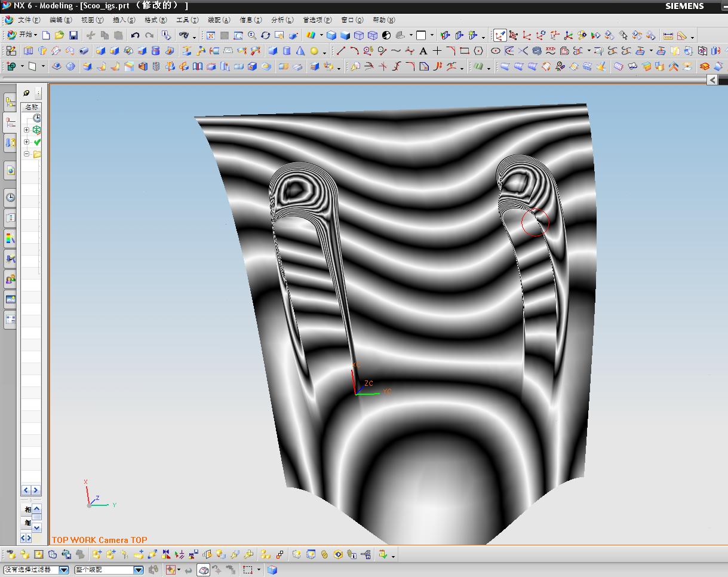Open Command Finder binoculars icon
This screenshot has width=728, height=577.
184,35
